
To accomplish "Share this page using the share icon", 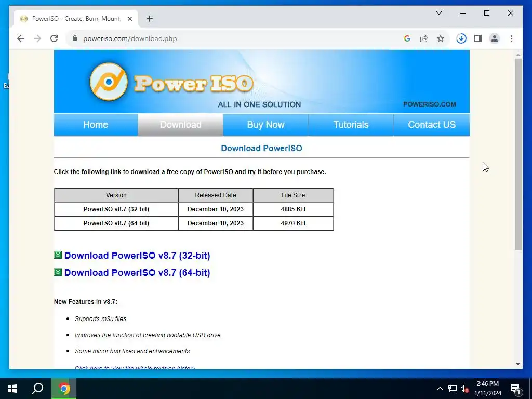I will pos(424,38).
